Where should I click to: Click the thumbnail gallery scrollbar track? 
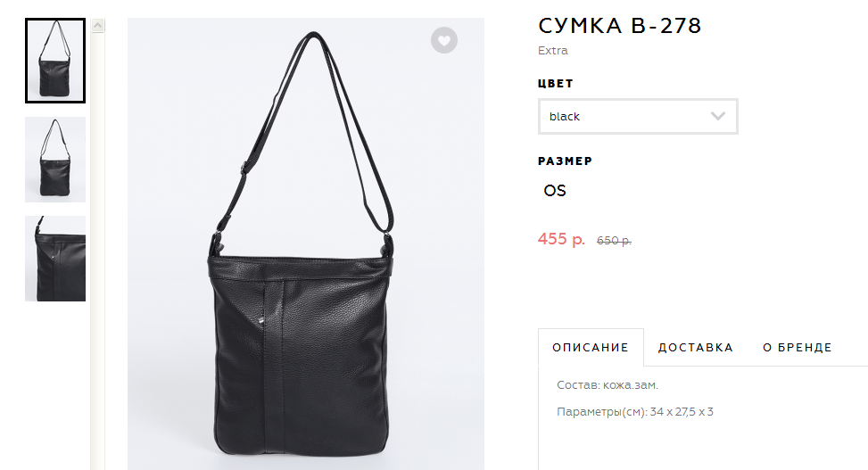tap(98, 249)
